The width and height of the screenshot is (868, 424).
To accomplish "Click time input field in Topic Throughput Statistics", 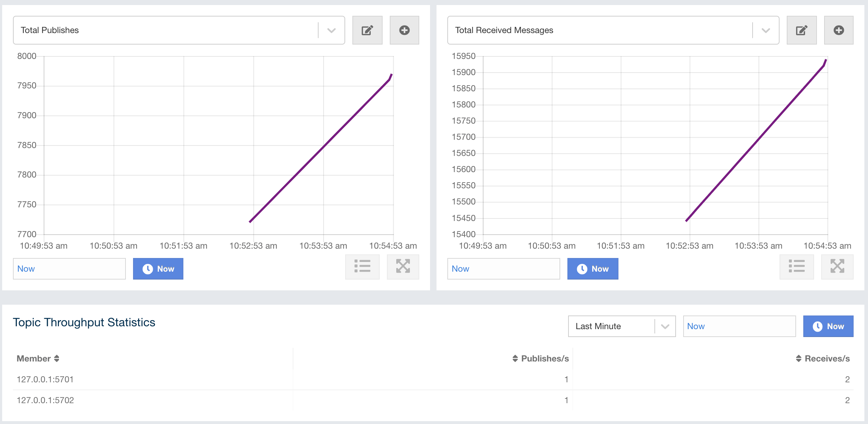I will pyautogui.click(x=739, y=326).
